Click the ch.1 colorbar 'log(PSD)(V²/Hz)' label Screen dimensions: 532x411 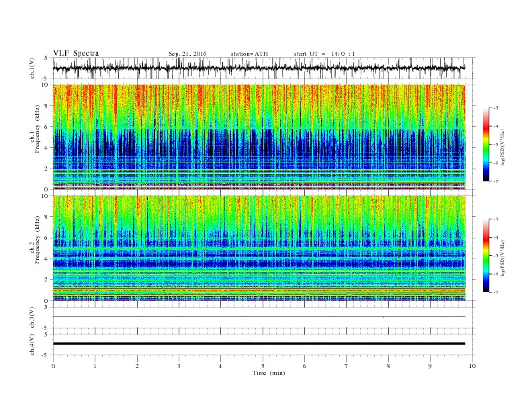coord(502,147)
